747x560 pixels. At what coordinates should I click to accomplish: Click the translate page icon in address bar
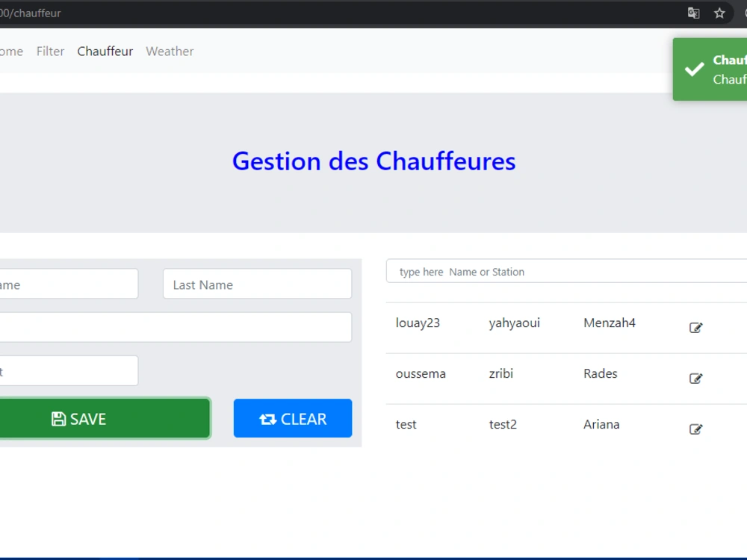point(694,13)
